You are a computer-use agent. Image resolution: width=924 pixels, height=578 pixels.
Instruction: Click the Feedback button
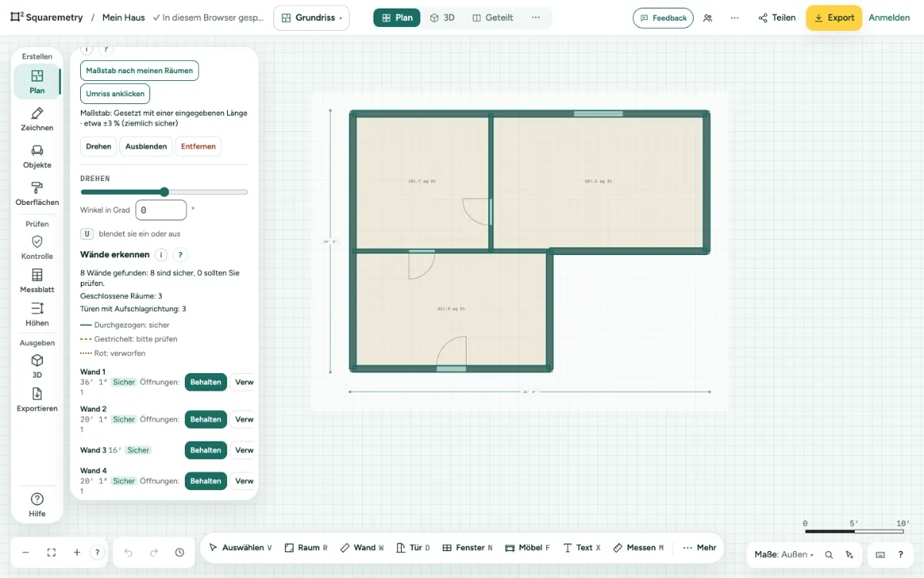pyautogui.click(x=663, y=18)
